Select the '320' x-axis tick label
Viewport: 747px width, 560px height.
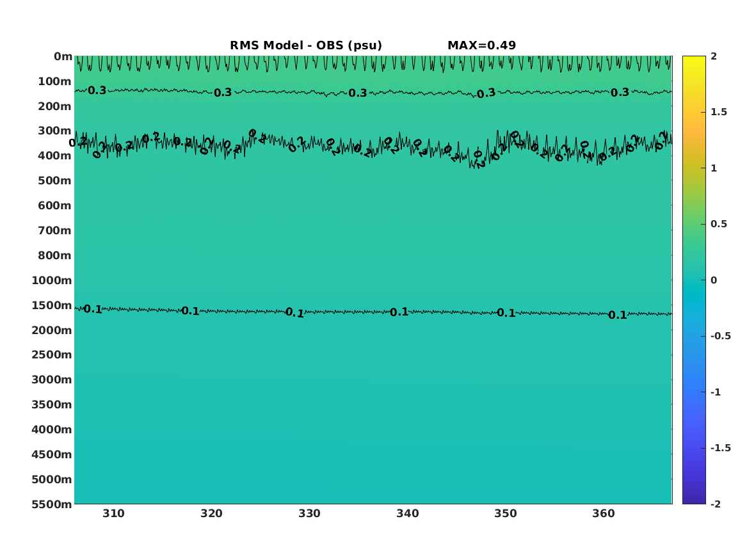(211, 513)
